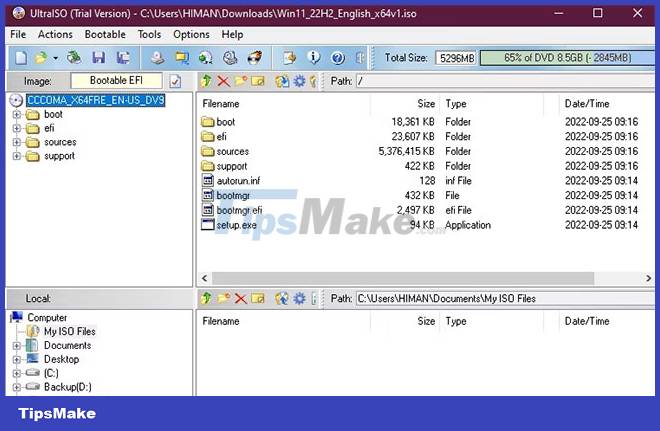The width and height of the screenshot is (660, 431).
Task: Click New Folder icon in image pane toolbar
Action: click(x=240, y=81)
